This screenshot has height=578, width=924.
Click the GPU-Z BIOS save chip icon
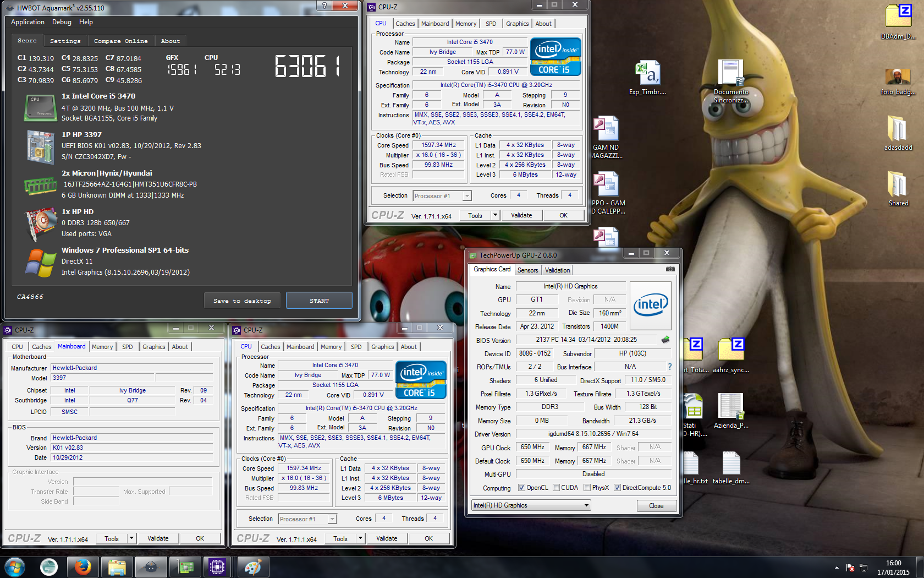coord(665,340)
